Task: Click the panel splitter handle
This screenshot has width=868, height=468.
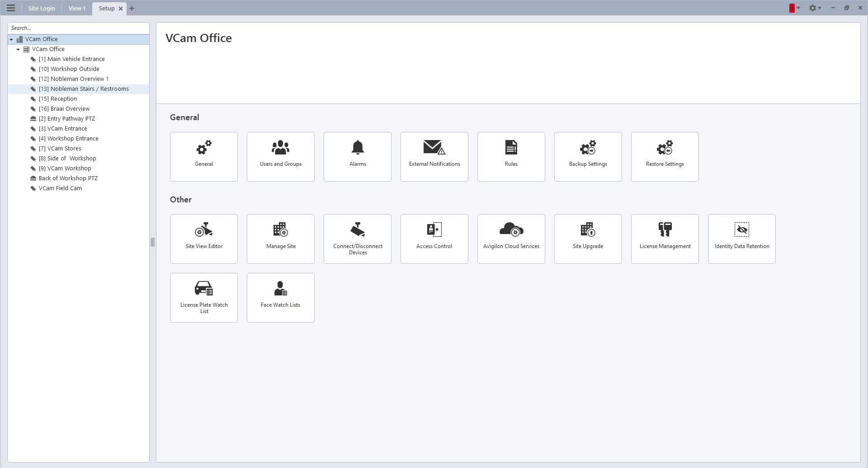Action: (x=153, y=242)
